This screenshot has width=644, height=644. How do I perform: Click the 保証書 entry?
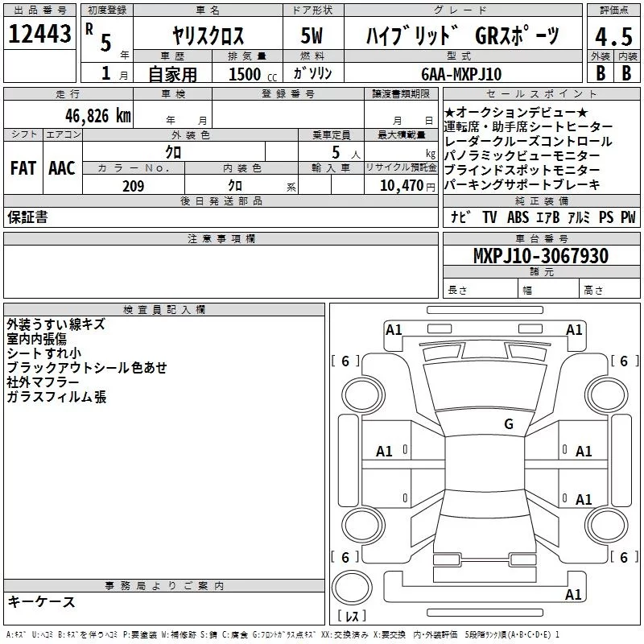(x=27, y=217)
